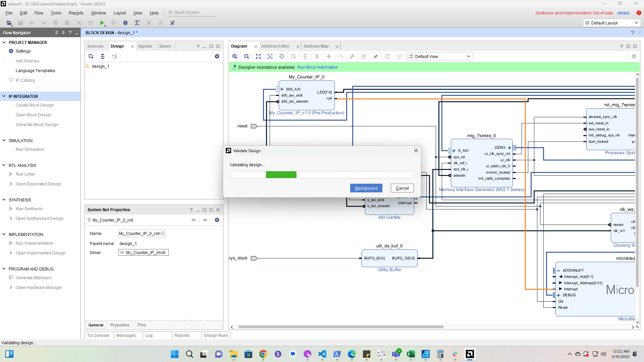Click the Background button in dialog
This screenshot has height=362, width=644.
[366, 188]
